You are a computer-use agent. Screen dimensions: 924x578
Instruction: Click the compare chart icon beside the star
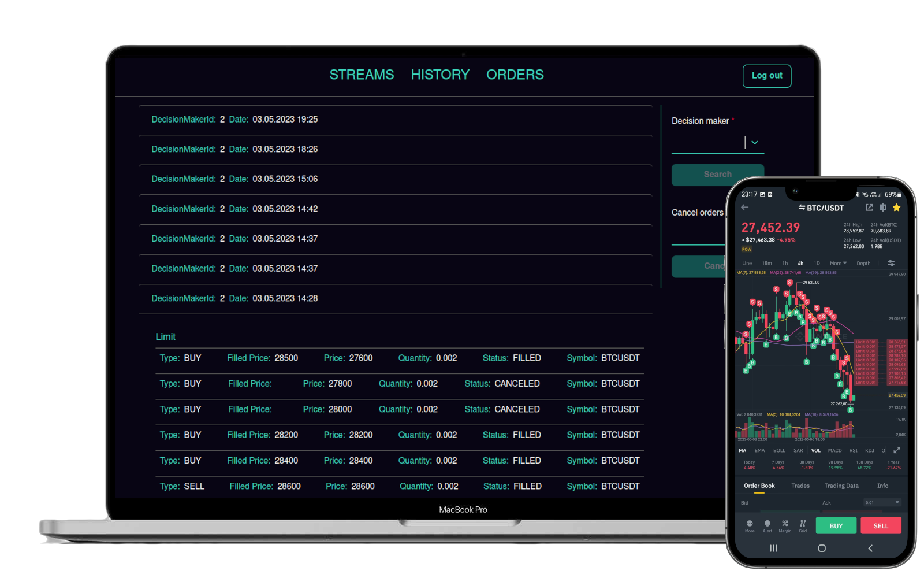883,208
